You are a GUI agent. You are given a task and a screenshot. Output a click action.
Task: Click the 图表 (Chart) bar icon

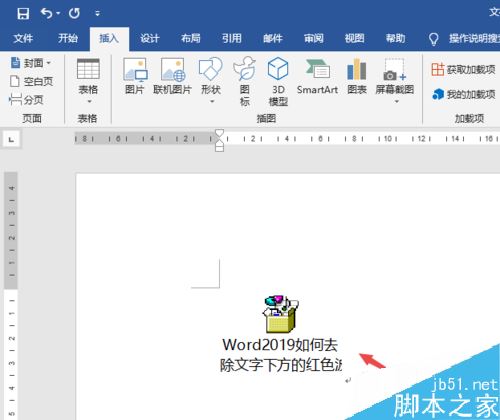(357, 69)
